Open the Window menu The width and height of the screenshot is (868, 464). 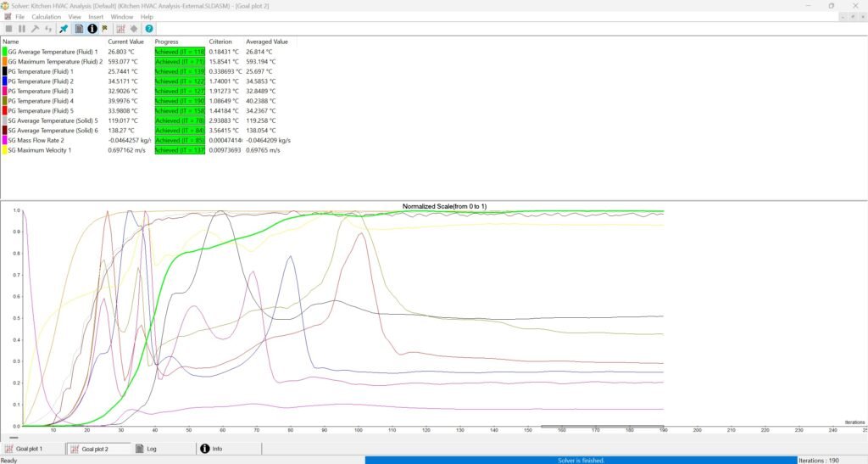122,16
